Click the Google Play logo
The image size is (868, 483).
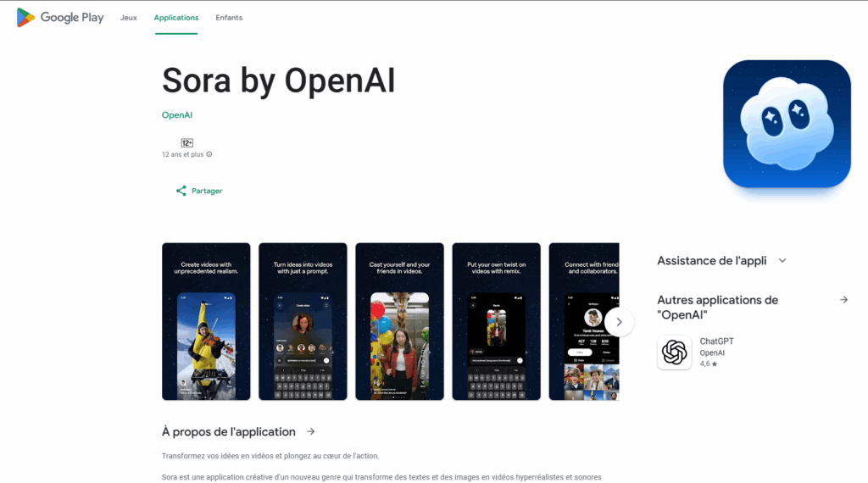point(60,17)
